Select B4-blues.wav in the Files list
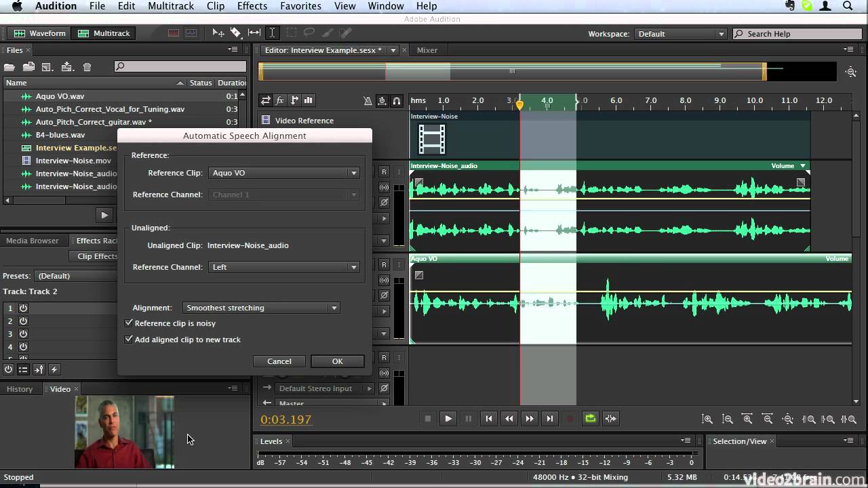Image resolution: width=868 pixels, height=488 pixels. (60, 135)
